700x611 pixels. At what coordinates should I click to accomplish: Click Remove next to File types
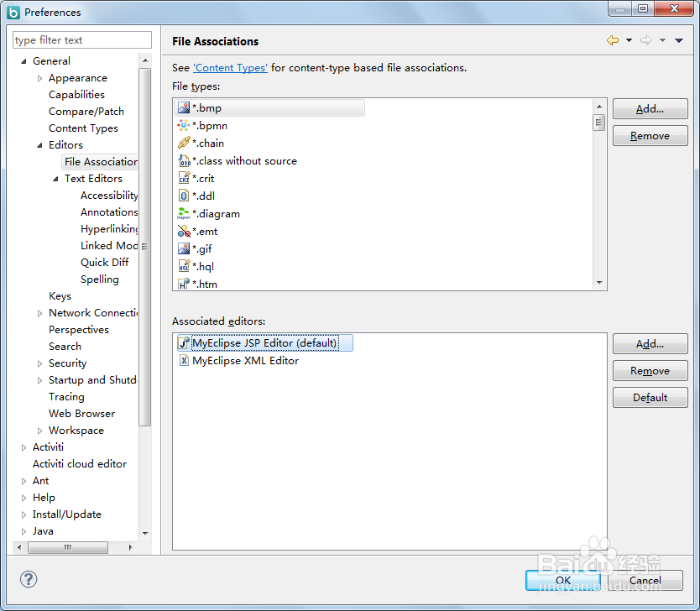[x=650, y=136]
